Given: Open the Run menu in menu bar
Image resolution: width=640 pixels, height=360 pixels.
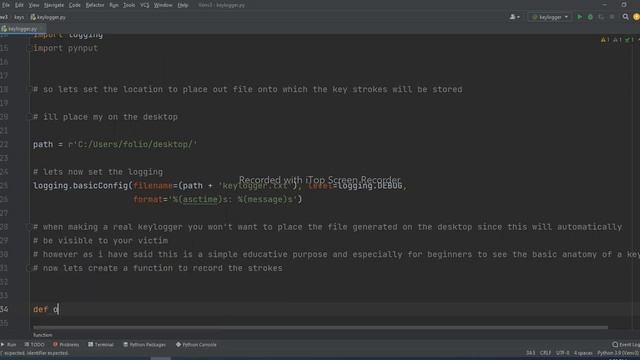Looking at the screenshot, I should [x=114, y=5].
